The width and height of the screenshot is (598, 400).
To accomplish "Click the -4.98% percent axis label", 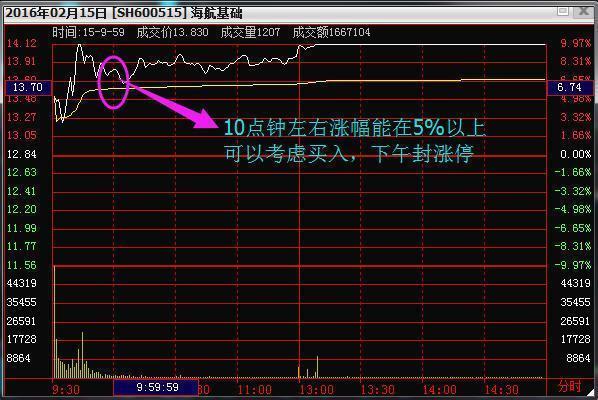I will (x=573, y=209).
